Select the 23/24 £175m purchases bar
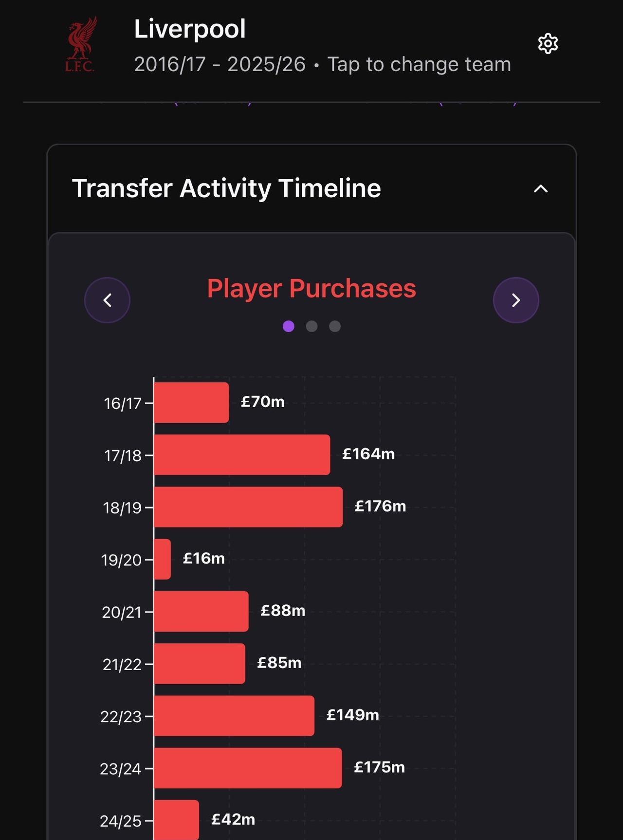 248,767
